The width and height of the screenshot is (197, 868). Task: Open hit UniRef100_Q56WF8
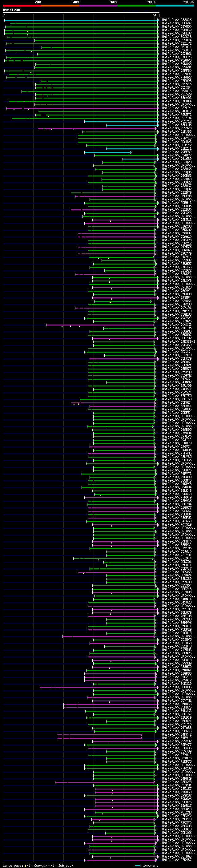tap(177, 50)
